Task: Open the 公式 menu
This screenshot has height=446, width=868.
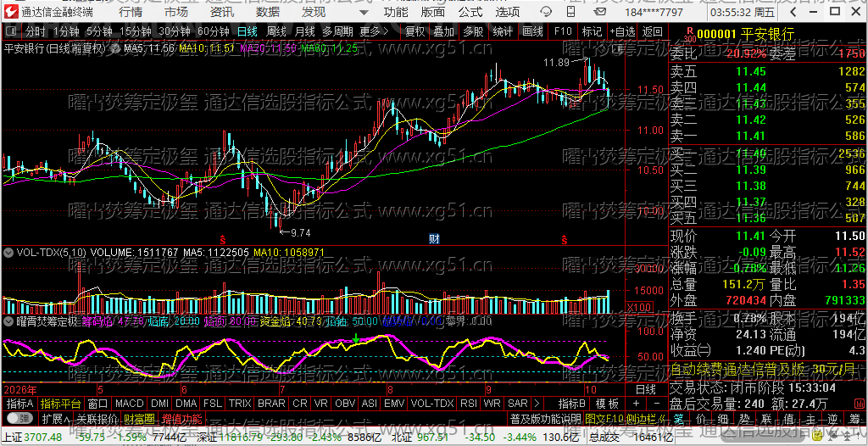Action: (470, 12)
